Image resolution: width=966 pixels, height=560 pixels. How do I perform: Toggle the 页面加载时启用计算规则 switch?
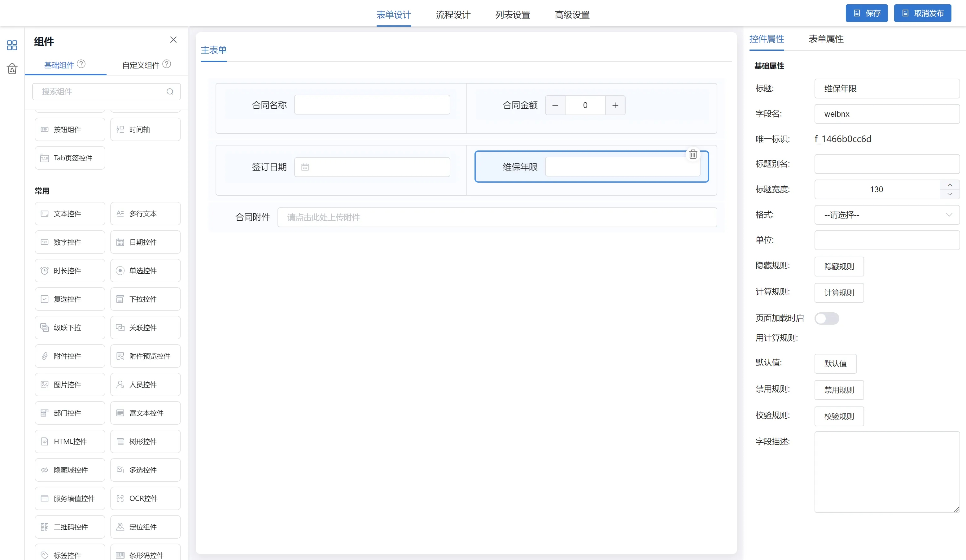(x=826, y=318)
